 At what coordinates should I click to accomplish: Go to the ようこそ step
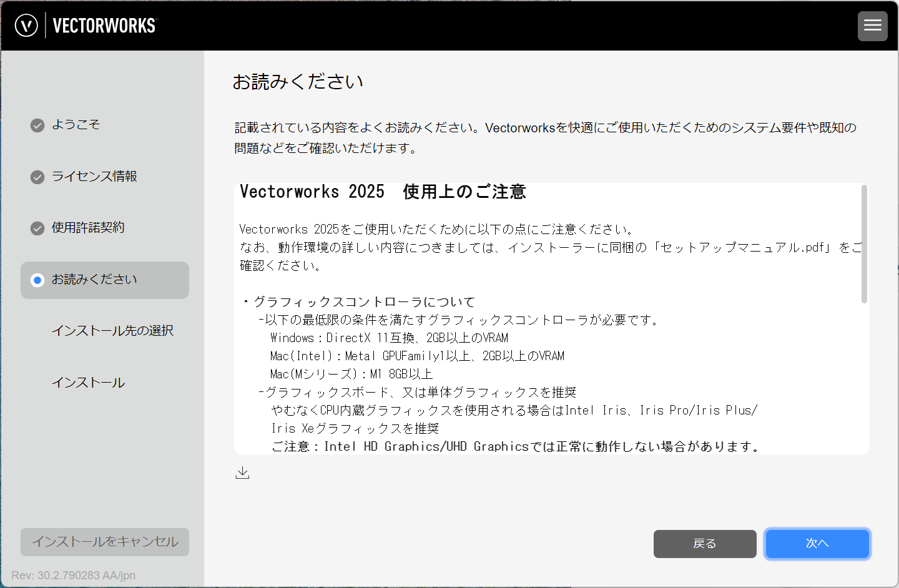(x=76, y=125)
